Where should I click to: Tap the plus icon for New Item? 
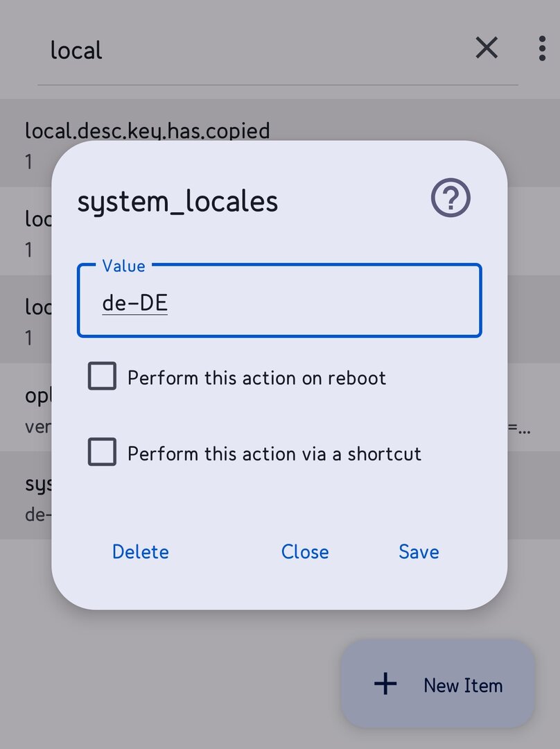(x=385, y=684)
